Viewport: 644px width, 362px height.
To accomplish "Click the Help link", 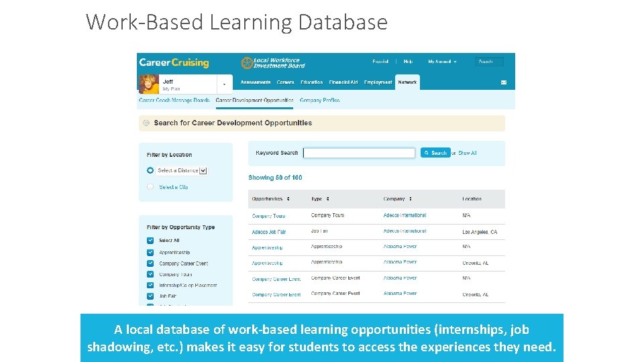I will point(409,62).
